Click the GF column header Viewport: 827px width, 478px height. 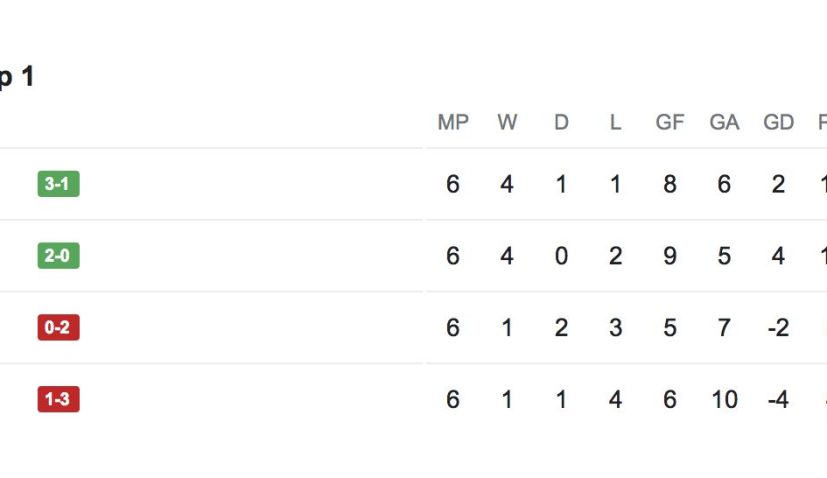[670, 122]
